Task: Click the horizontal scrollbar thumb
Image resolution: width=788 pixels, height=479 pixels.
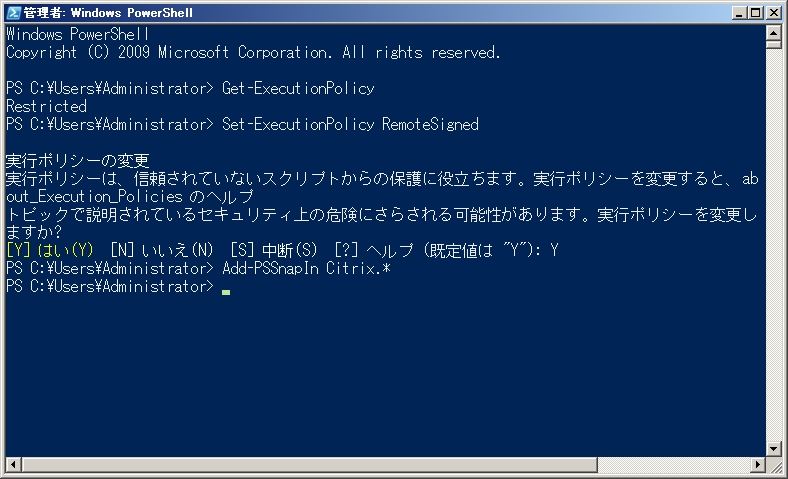Action: pos(300,465)
